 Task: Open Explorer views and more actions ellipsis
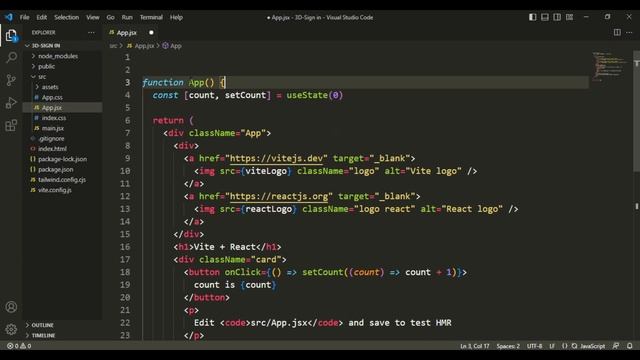(x=91, y=32)
